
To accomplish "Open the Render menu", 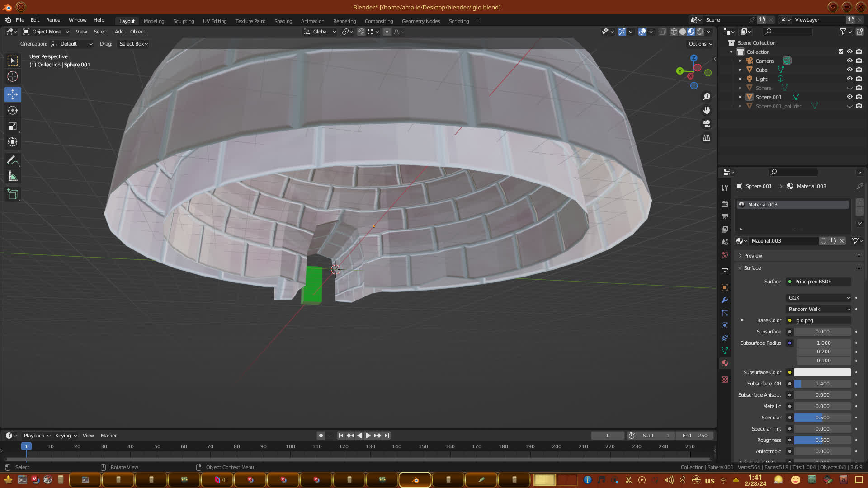I will 54,20.
